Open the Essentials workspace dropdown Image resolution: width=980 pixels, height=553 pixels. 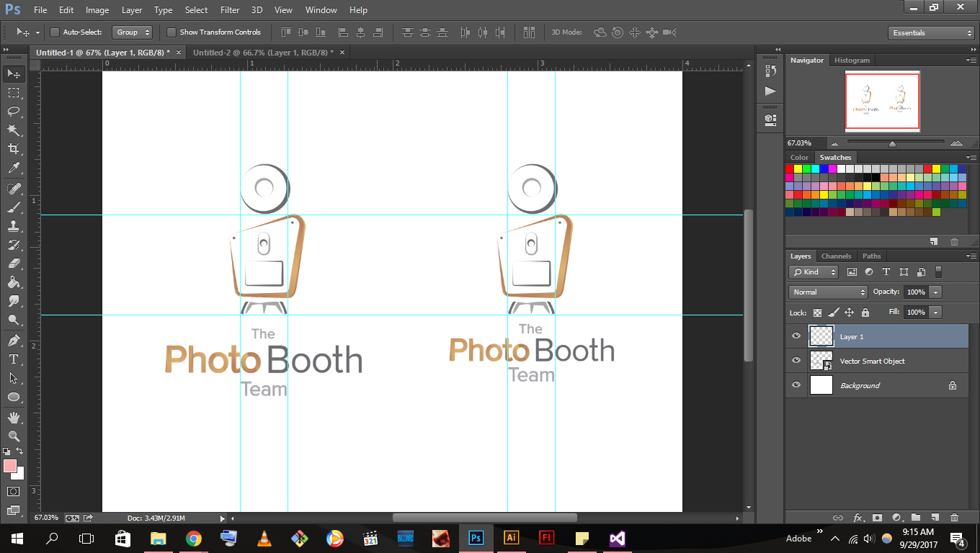931,32
